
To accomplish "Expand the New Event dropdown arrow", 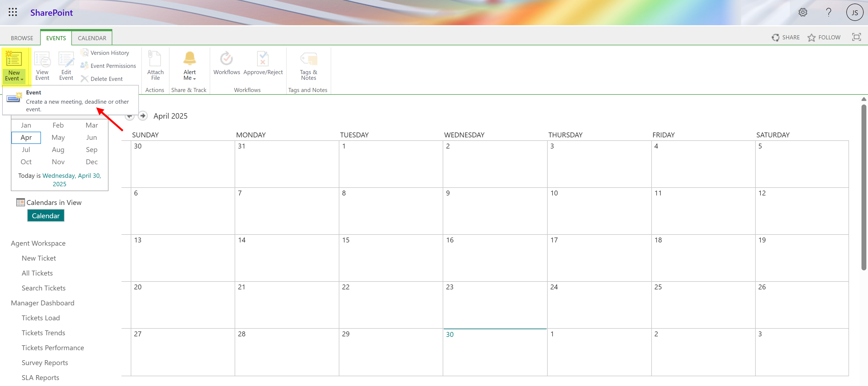I will pyautogui.click(x=22, y=79).
